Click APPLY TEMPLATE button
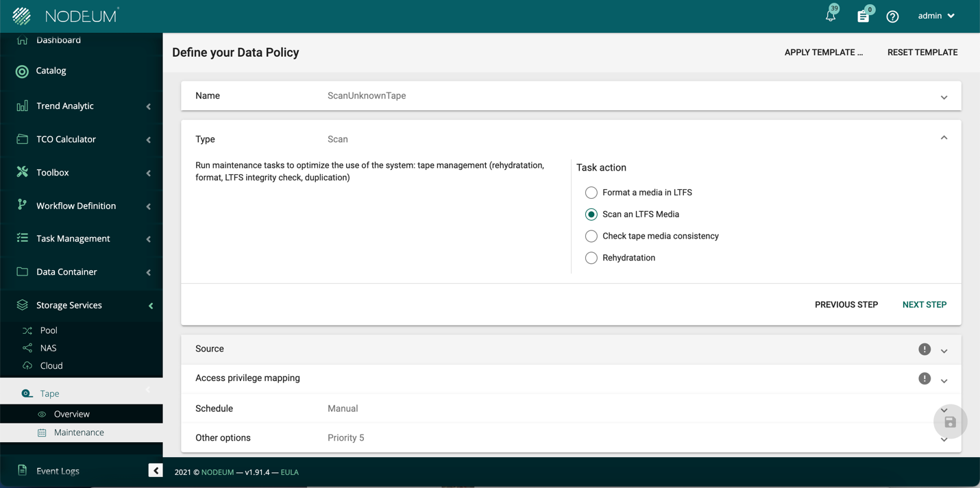980x488 pixels. (x=823, y=52)
